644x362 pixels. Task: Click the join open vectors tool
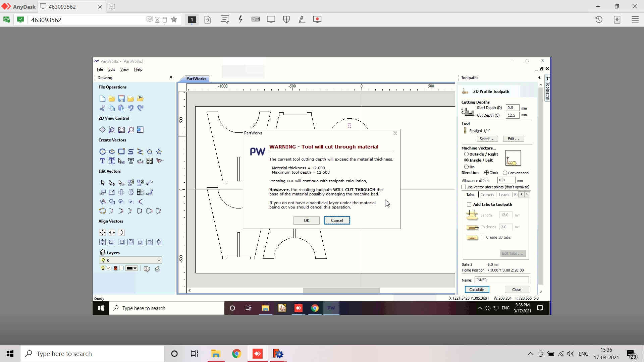[102, 211]
